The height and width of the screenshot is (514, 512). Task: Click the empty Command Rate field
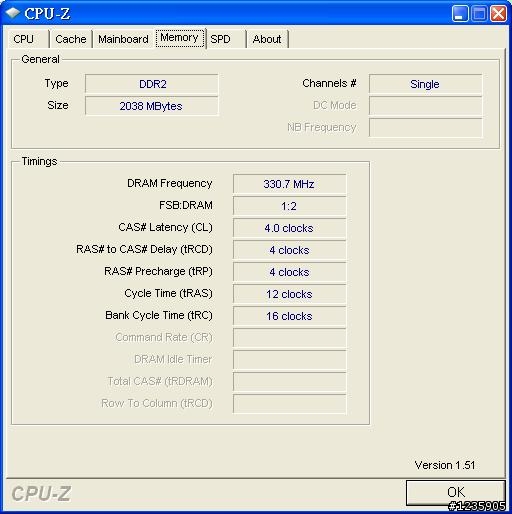(289, 338)
